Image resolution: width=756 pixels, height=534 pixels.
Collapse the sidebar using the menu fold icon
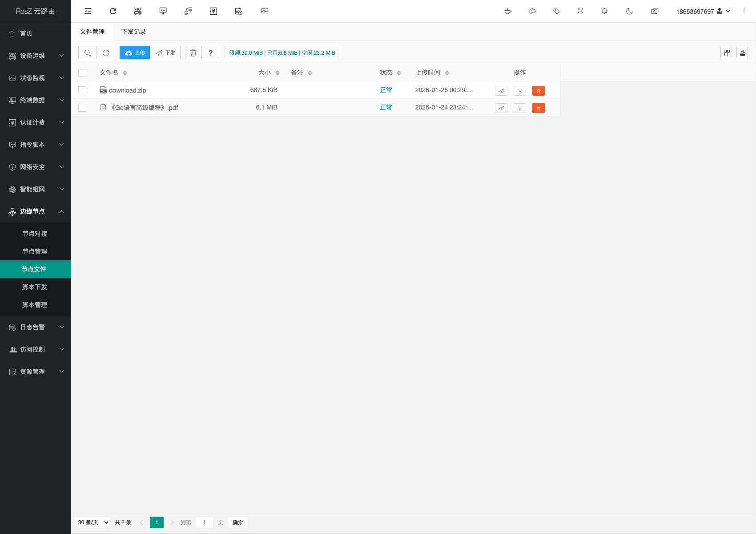(x=88, y=12)
